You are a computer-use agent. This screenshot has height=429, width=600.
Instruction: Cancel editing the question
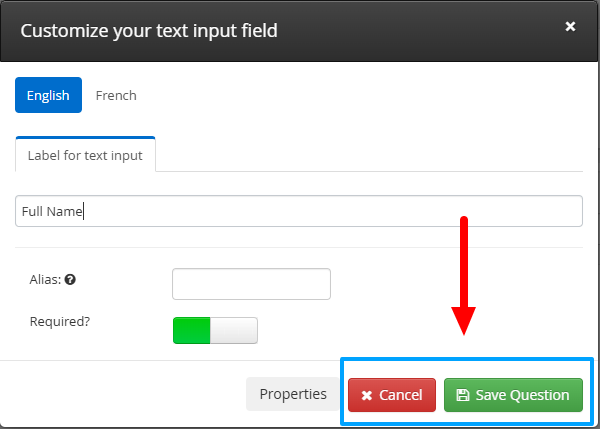point(392,395)
